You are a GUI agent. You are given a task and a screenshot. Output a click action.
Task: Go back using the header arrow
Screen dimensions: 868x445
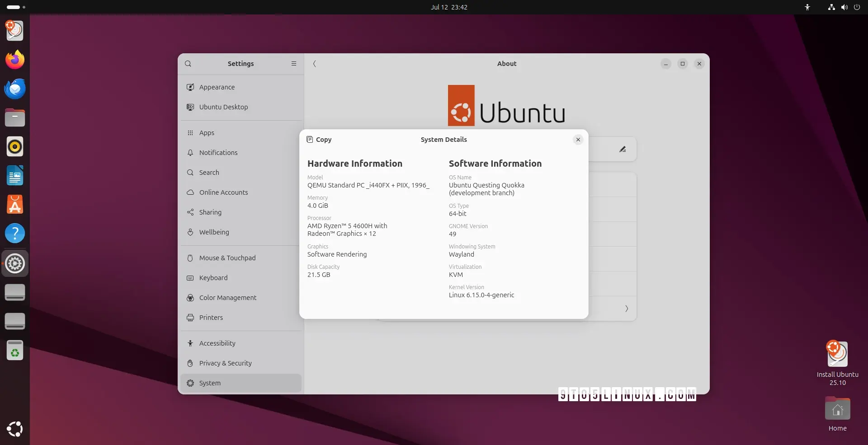coord(315,64)
